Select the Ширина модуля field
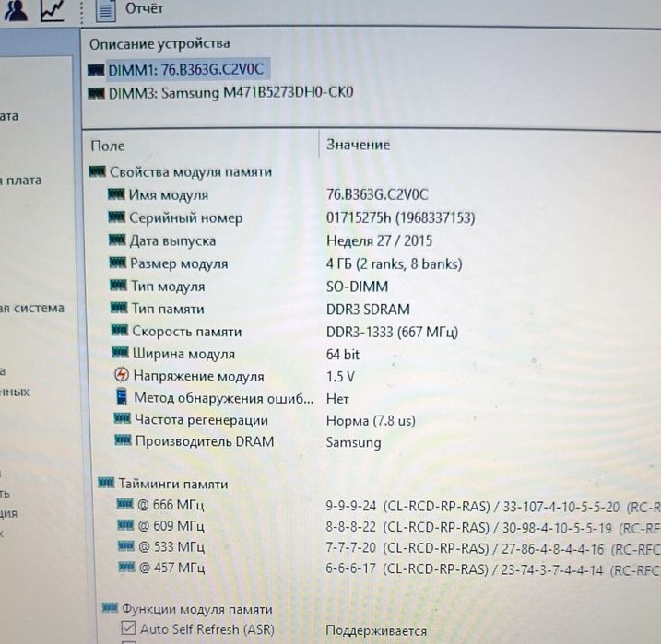 pyautogui.click(x=183, y=354)
